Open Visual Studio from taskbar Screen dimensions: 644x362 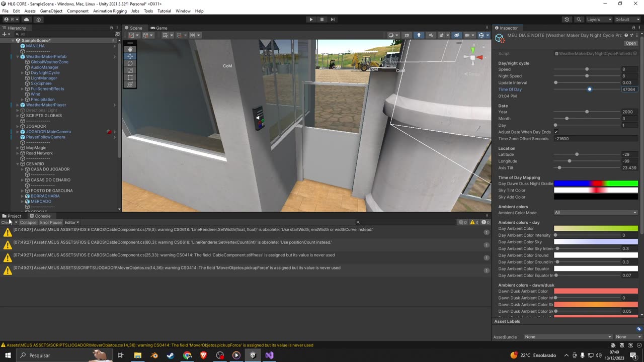pos(269,355)
